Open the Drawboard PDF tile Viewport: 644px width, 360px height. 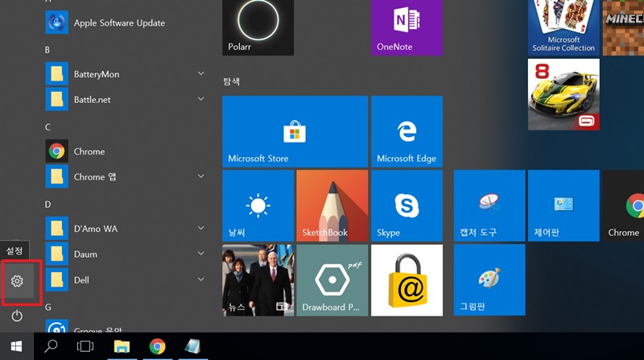332,280
